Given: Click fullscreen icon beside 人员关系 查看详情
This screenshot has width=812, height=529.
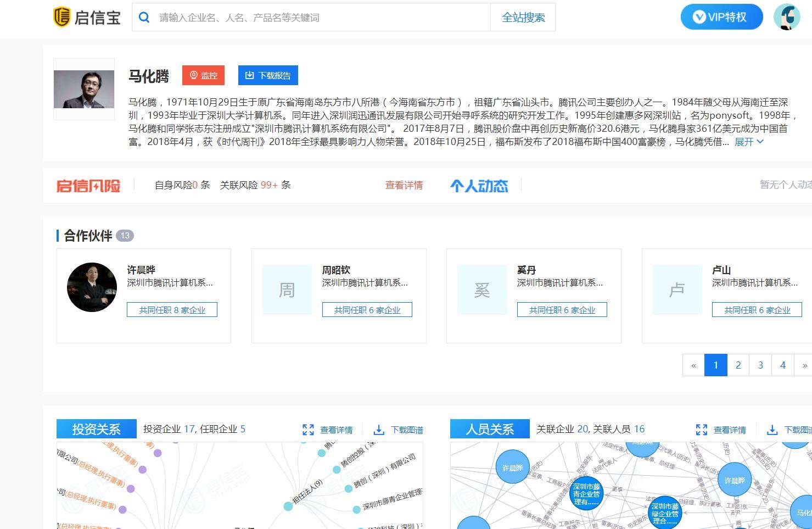Looking at the screenshot, I should [701, 430].
